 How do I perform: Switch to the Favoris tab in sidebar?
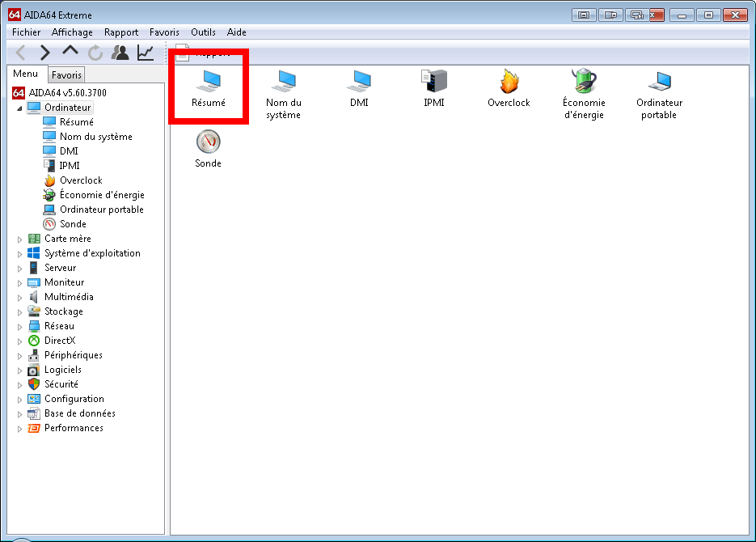(66, 74)
